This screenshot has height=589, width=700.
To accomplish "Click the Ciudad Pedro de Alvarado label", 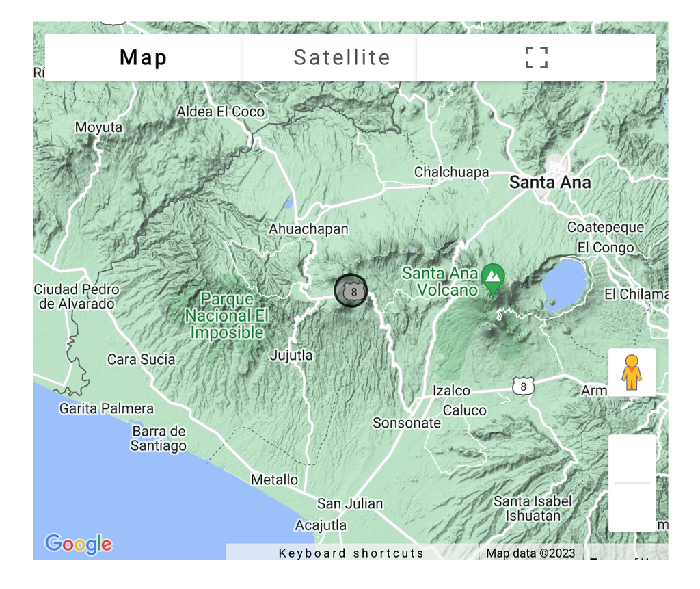I will [x=77, y=297].
